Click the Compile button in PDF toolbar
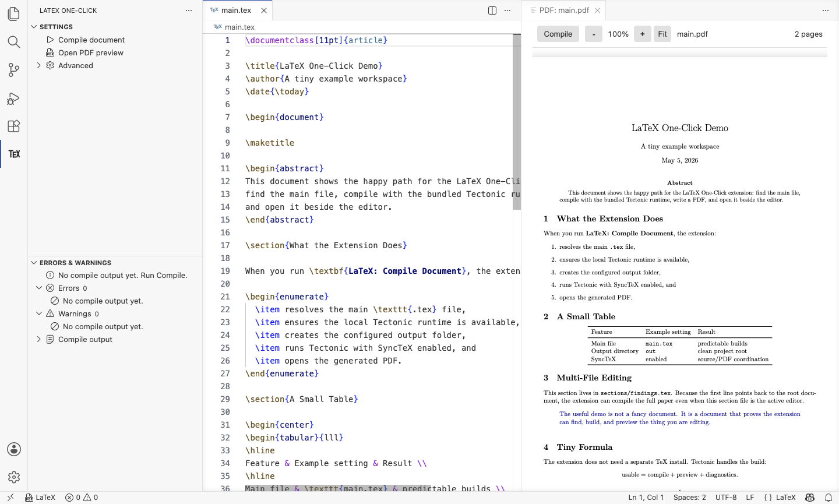Screen dimensions: 839x504 pyautogui.click(x=558, y=34)
